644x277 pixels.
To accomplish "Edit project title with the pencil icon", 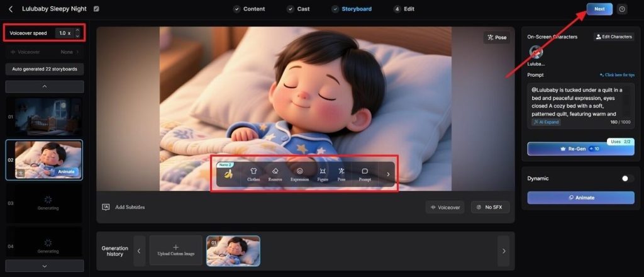I will pos(96,9).
